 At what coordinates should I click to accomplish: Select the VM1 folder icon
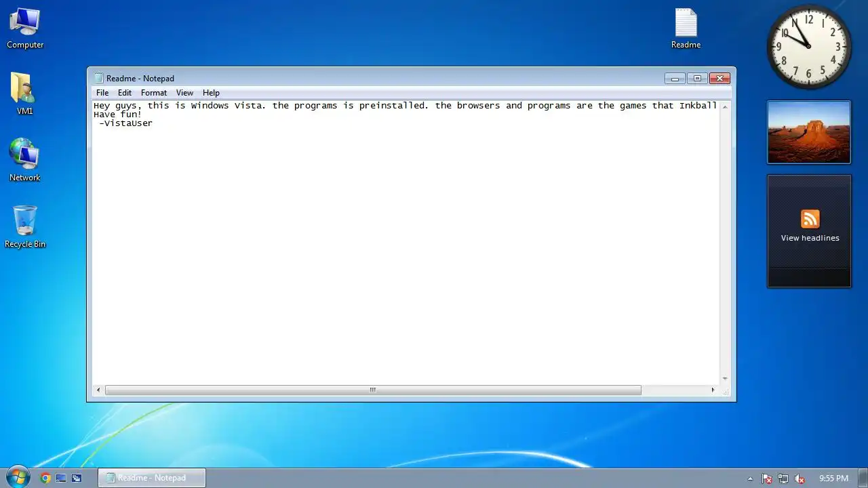[25, 94]
